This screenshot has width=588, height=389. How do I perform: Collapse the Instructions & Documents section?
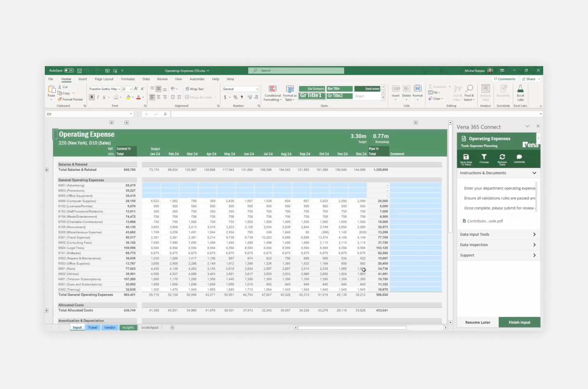tap(534, 173)
